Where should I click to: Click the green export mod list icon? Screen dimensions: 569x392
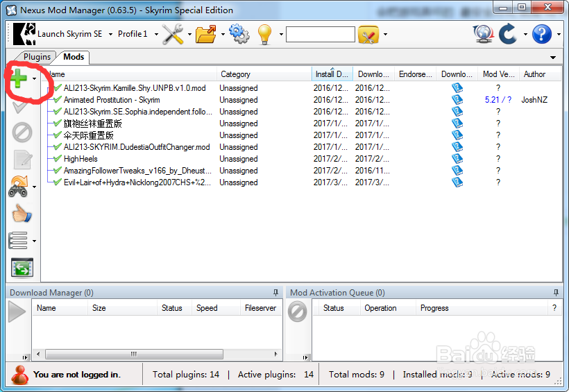click(x=22, y=268)
